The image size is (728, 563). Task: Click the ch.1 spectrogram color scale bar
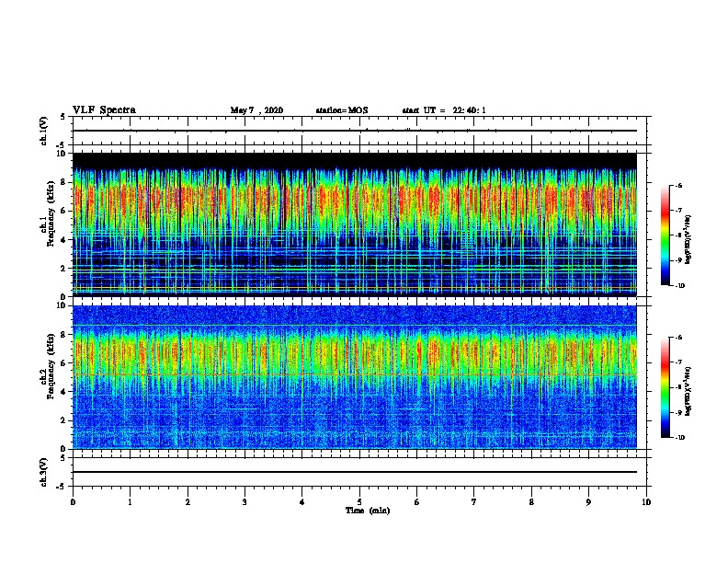click(665, 236)
